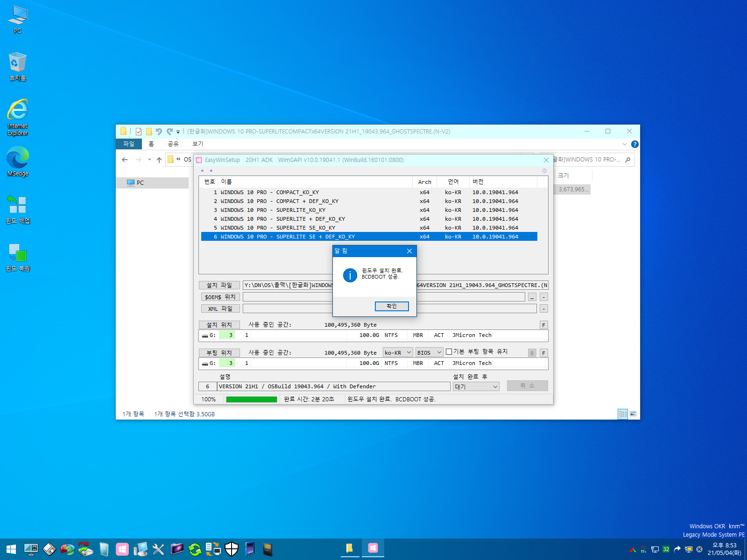Click the F button on 설치 위치 row

pyautogui.click(x=543, y=325)
